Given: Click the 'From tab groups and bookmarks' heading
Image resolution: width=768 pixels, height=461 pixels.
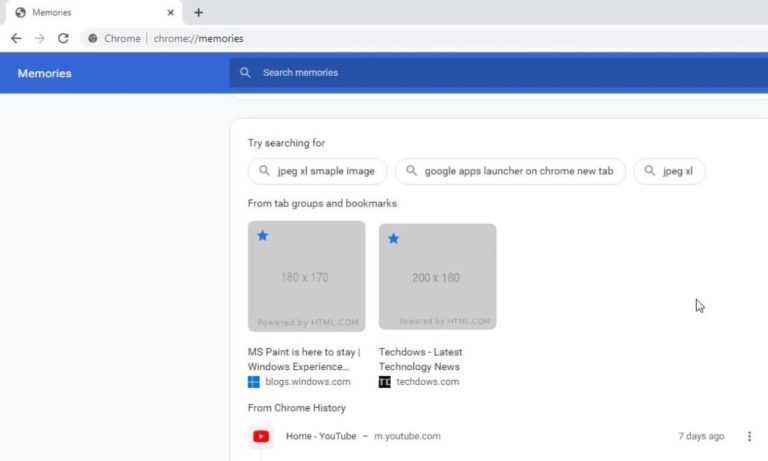Looking at the screenshot, I should point(322,203).
